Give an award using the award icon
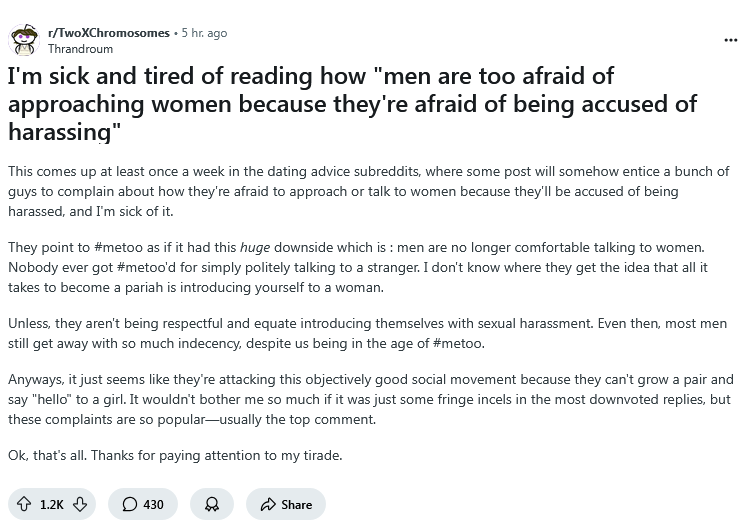Screen dimensions: 748x528 [x=212, y=504]
